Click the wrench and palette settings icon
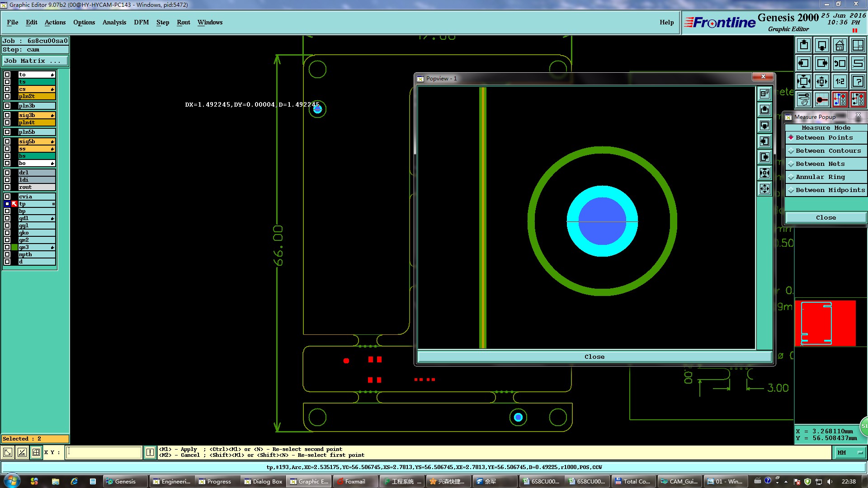868x488 pixels. [x=804, y=99]
